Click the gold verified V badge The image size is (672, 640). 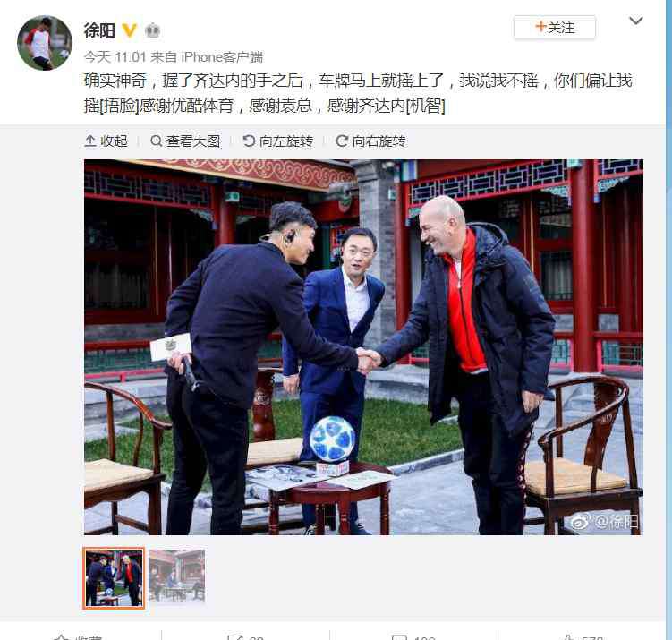click(x=130, y=30)
